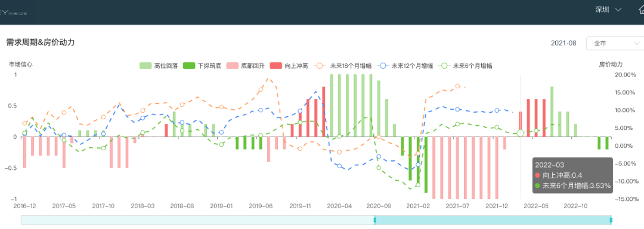Click the 2022-05 x-axis label
The height and width of the screenshot is (229, 644).
536,206
